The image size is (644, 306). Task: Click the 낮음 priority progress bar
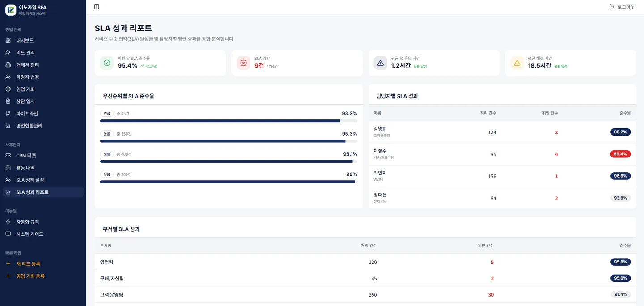tap(229, 182)
